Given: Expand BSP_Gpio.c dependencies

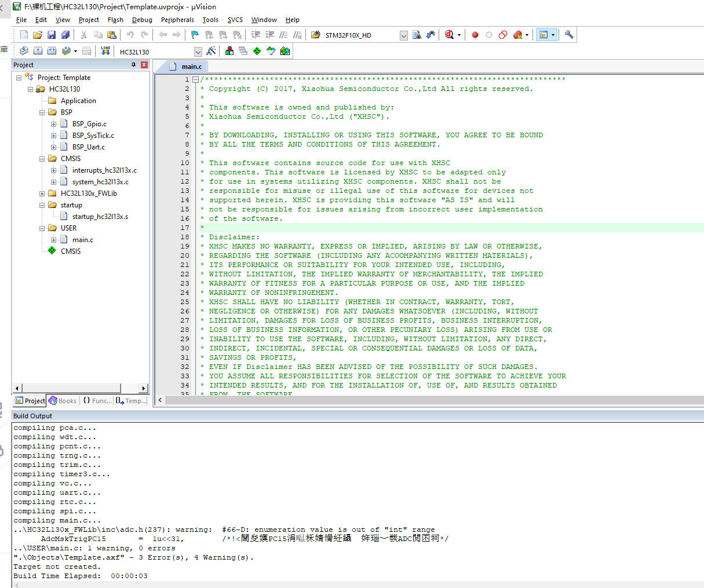Looking at the screenshot, I should pos(54,124).
